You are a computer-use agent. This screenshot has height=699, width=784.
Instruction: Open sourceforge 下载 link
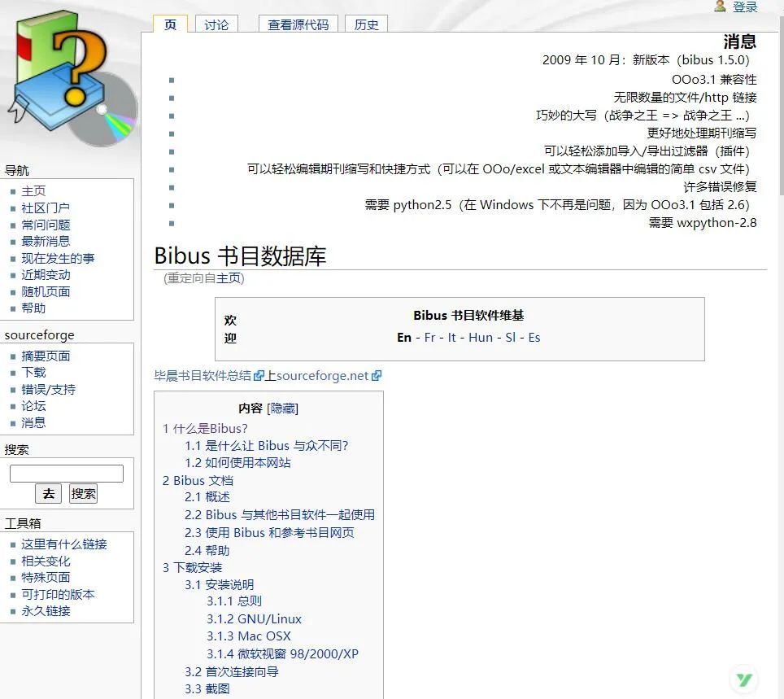33,372
